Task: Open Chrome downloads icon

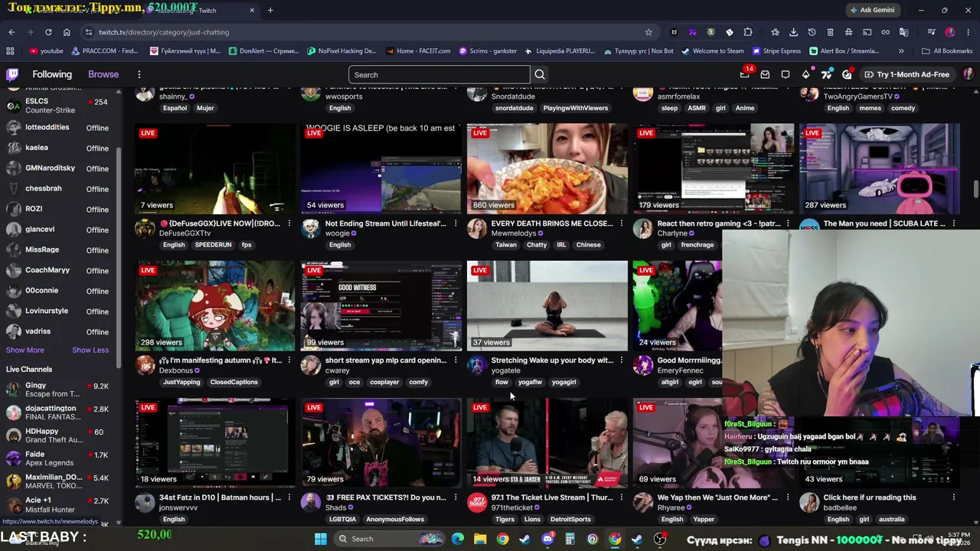Action: coord(793,32)
